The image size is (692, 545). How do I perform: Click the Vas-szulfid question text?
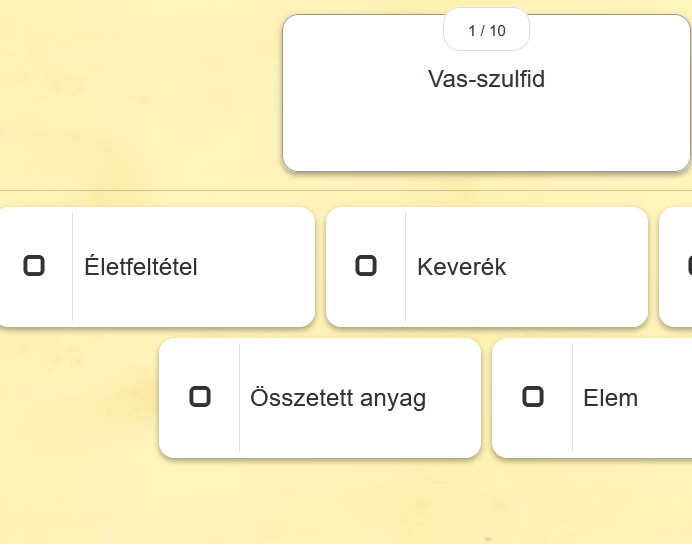tap(486, 79)
